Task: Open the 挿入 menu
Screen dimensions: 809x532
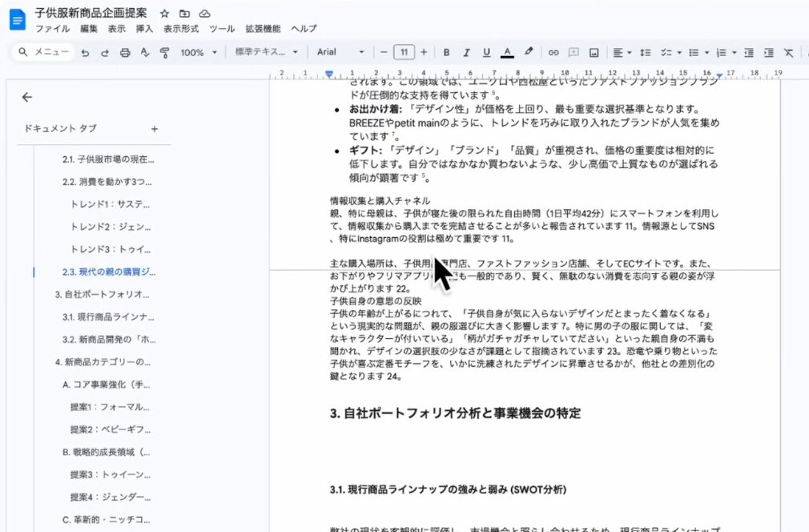Action: pyautogui.click(x=144, y=29)
